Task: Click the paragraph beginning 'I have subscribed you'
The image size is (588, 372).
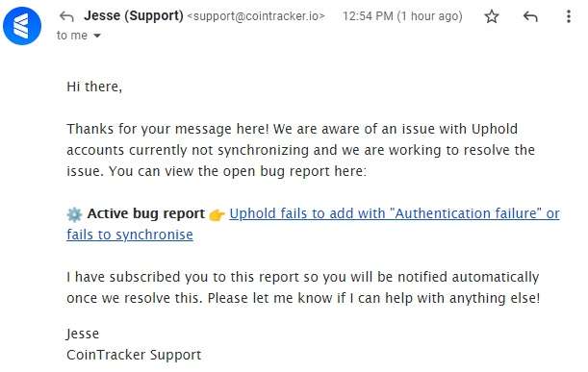Action: (x=303, y=287)
